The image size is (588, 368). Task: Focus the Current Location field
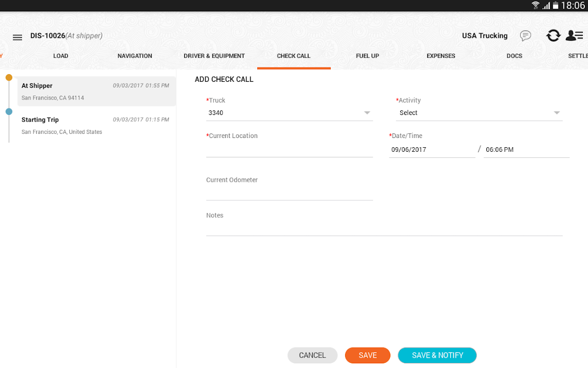coord(289,150)
